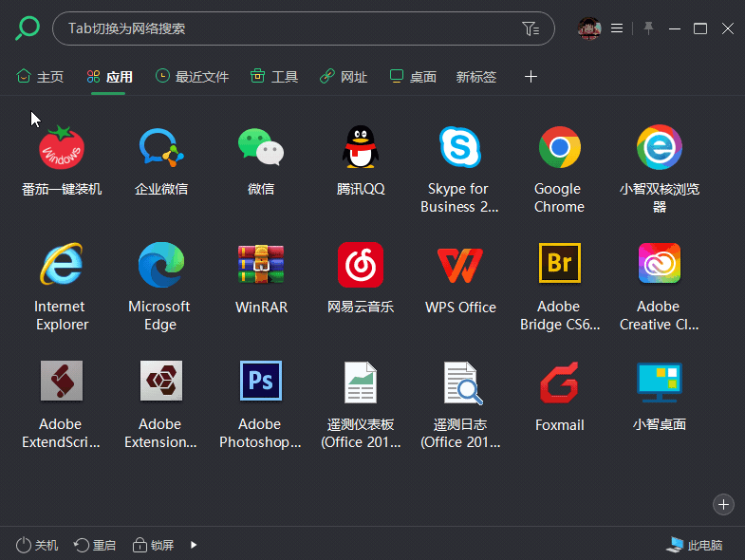Open Skype for Business
Image resolution: width=745 pixels, height=560 pixels.
pyautogui.click(x=460, y=147)
